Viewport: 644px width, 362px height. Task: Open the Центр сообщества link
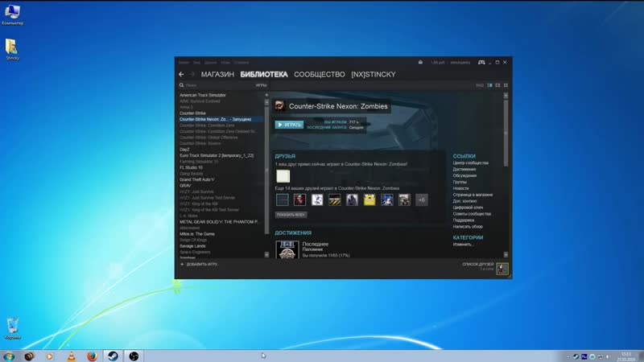click(471, 163)
